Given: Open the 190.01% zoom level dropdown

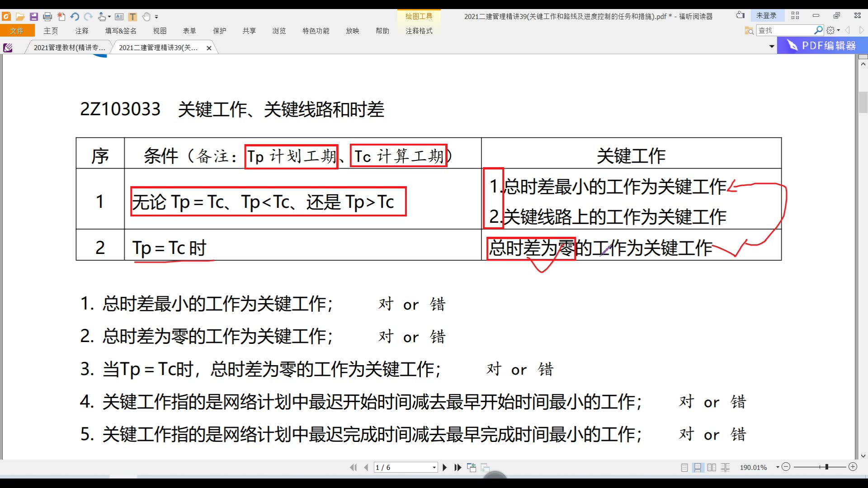Looking at the screenshot, I should coord(778,467).
